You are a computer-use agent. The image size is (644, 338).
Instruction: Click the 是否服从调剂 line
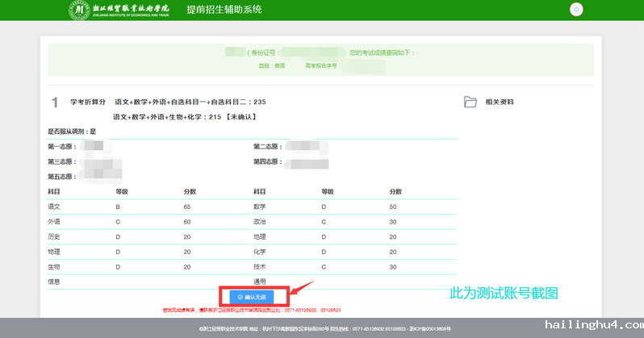(x=72, y=131)
